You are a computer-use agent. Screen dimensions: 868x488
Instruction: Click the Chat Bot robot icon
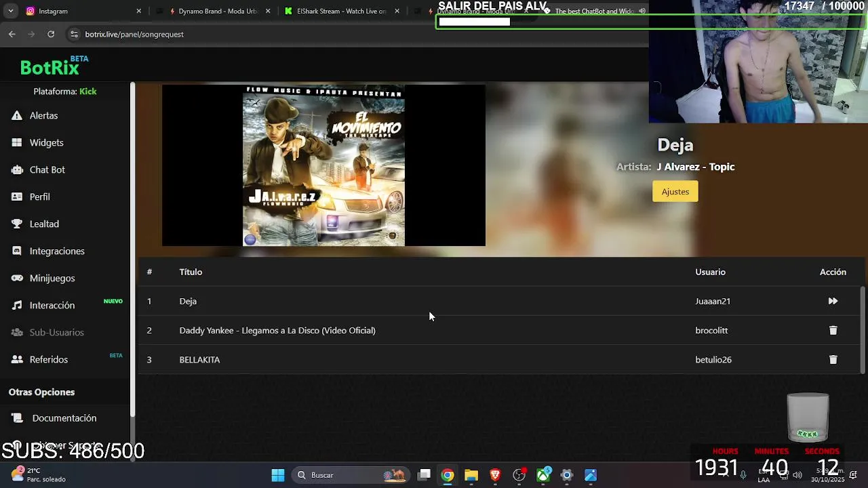coord(17,169)
